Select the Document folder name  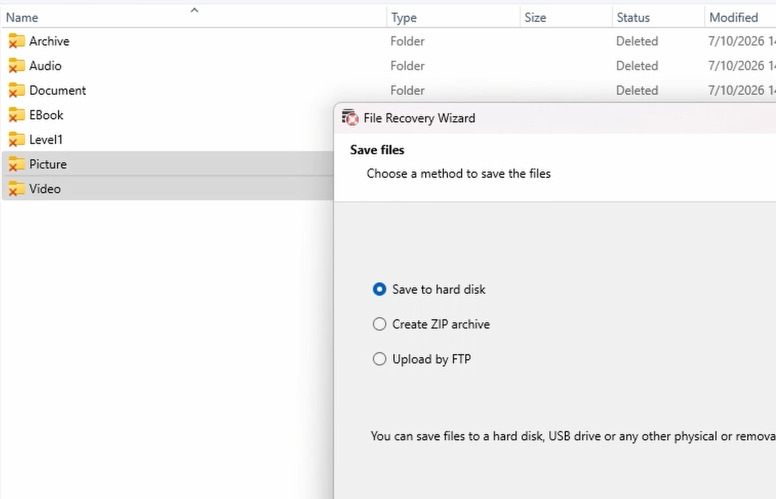pyautogui.click(x=57, y=91)
